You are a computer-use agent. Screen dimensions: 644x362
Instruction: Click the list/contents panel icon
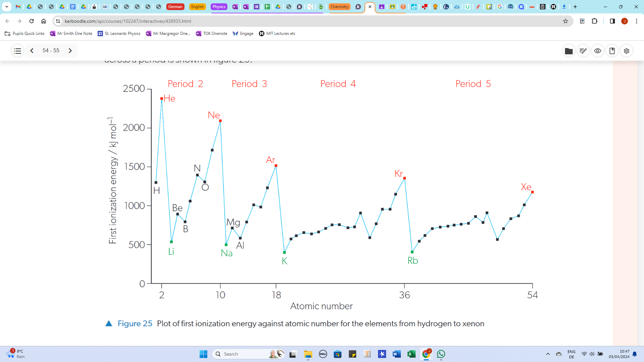point(17,50)
